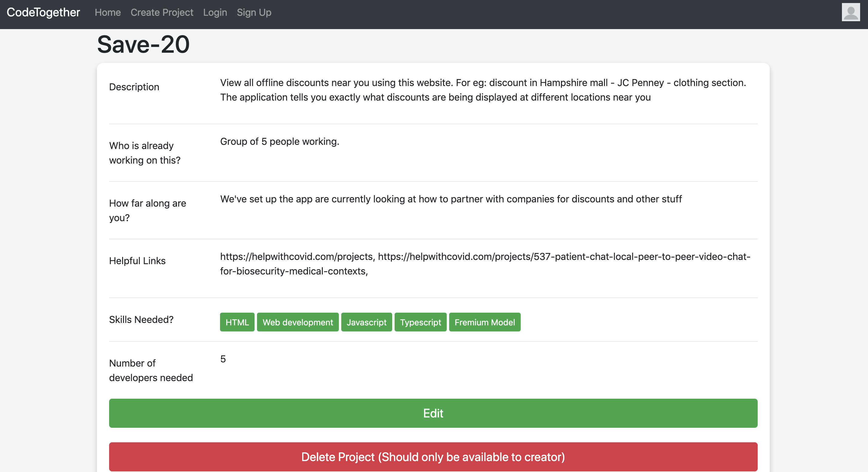
Task: Select the Fremium Model skill tag
Action: coord(484,322)
